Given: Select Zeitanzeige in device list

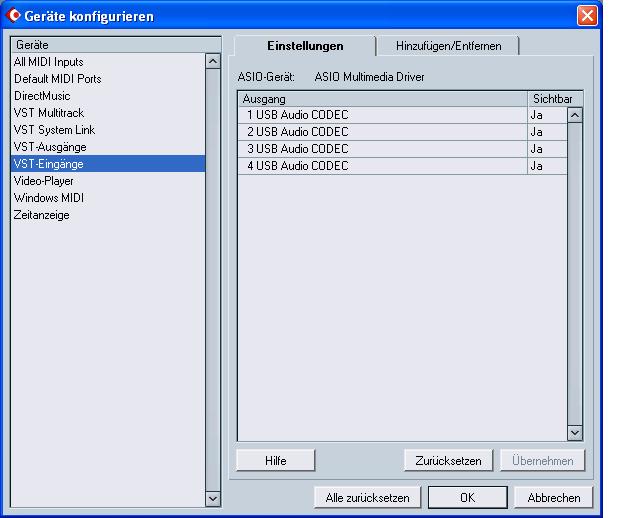Looking at the screenshot, I should click(108, 215).
